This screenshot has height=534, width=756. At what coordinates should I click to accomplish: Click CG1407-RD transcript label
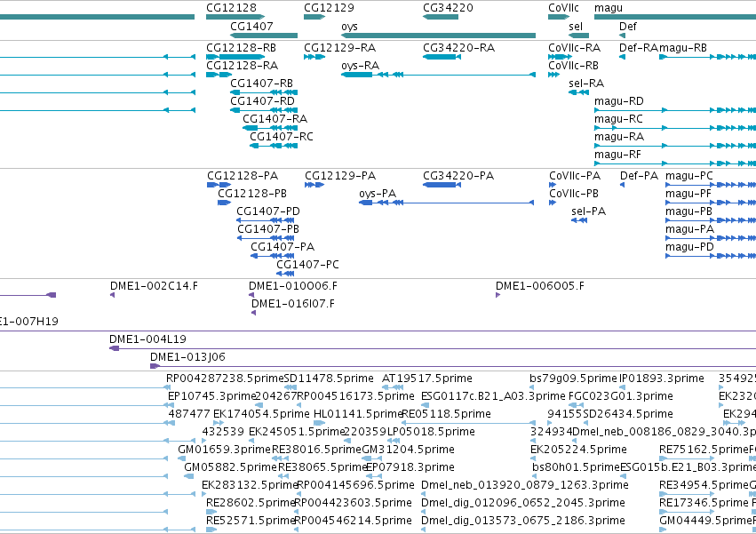coord(262,101)
